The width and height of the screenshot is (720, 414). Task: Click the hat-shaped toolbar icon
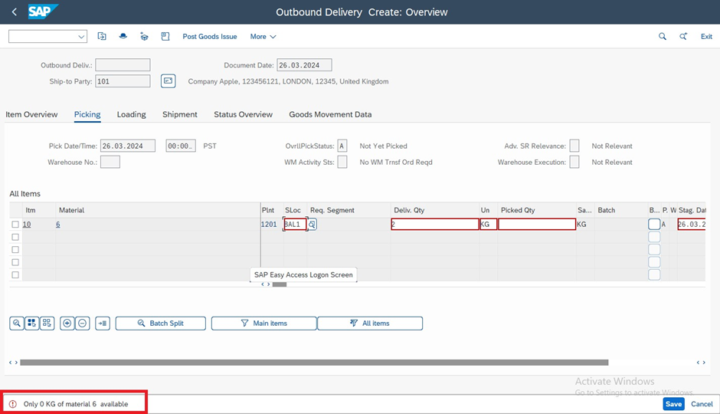(123, 36)
